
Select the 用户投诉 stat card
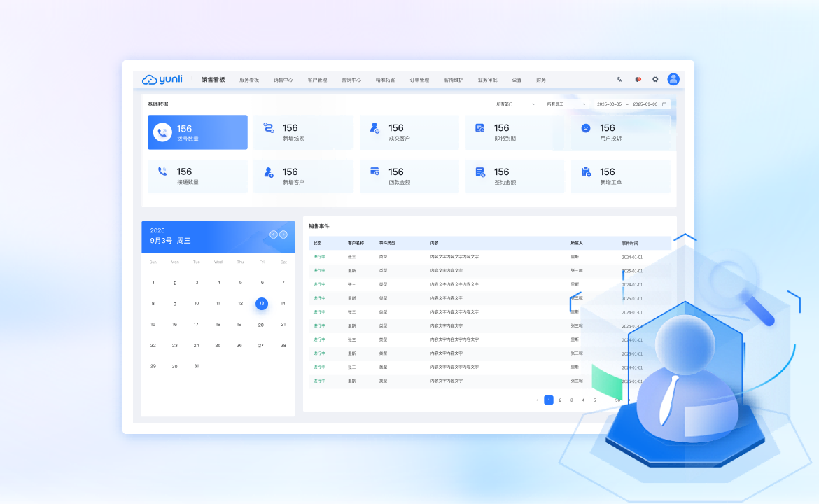pyautogui.click(x=620, y=132)
